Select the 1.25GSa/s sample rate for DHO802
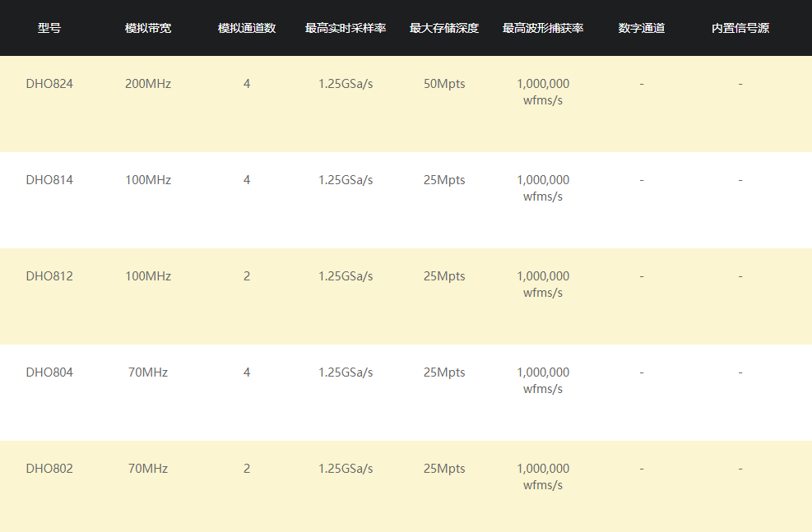 click(x=346, y=469)
